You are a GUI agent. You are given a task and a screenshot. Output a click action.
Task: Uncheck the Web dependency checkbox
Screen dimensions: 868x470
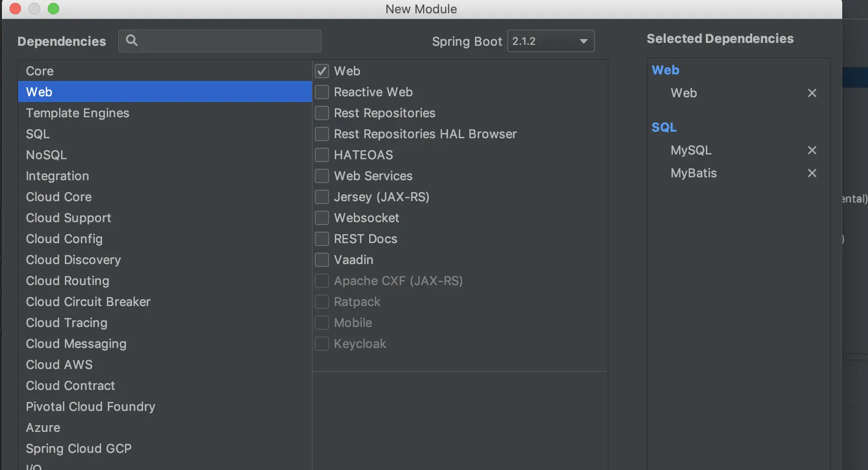point(322,71)
